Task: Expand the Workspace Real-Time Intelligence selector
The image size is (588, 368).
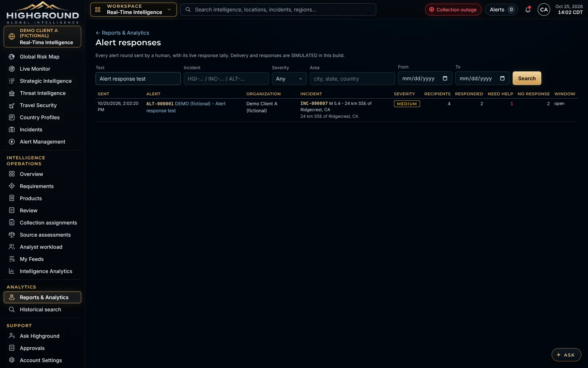Action: coord(133,10)
